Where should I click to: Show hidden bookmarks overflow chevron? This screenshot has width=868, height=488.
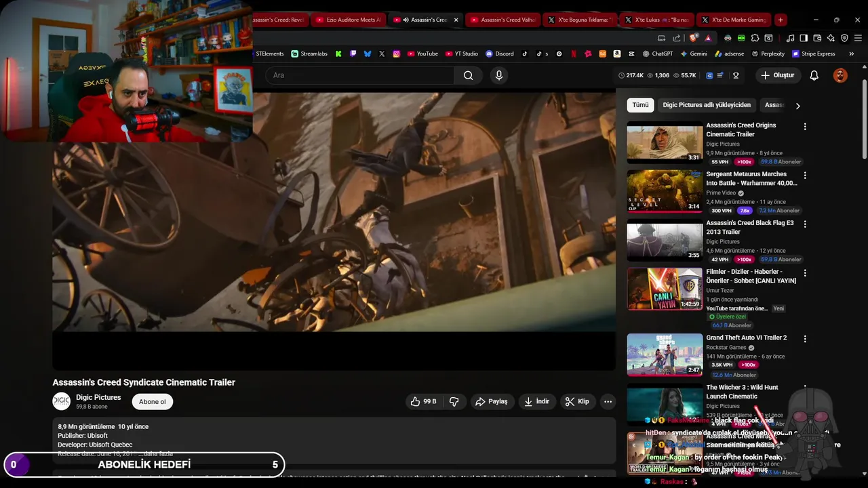coord(852,54)
